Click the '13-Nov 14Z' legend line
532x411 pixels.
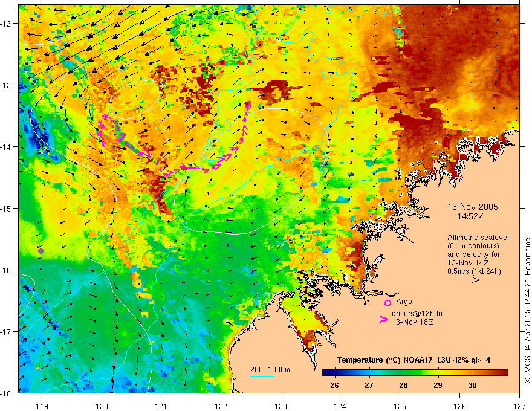point(468,263)
